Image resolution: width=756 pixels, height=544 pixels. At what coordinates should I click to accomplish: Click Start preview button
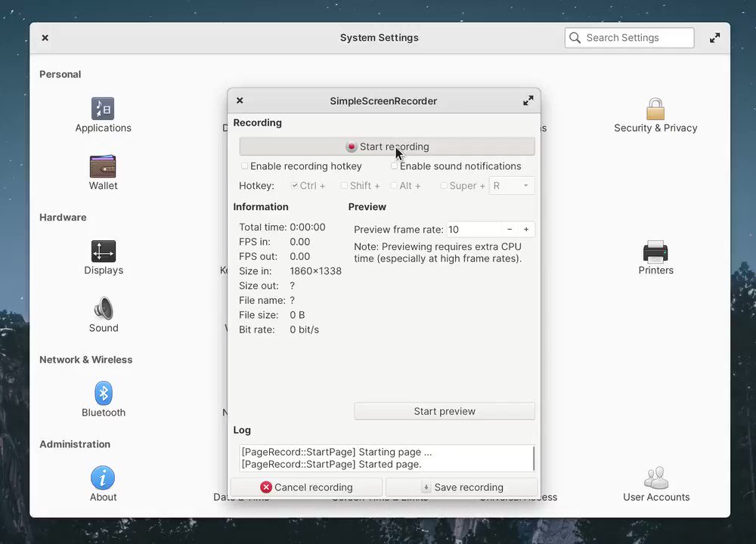445,411
